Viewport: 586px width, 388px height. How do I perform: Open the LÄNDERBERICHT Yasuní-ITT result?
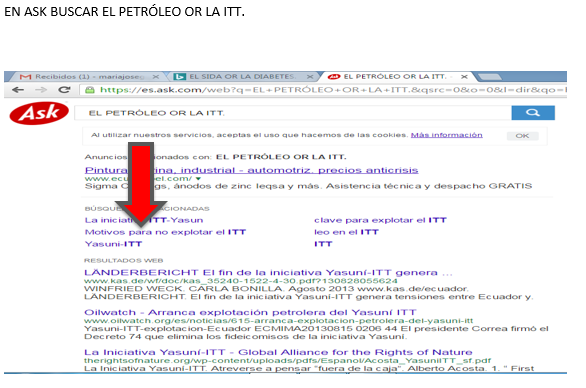click(x=268, y=272)
